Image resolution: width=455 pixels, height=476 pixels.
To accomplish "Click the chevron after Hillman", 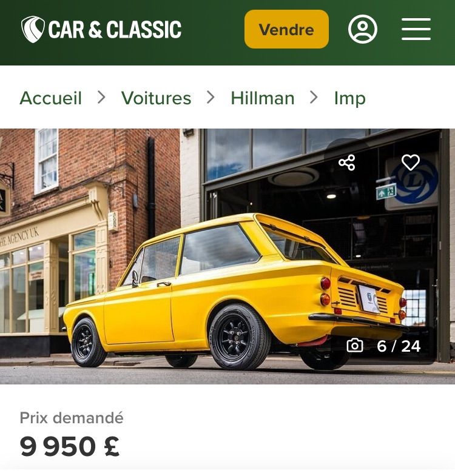I will (x=314, y=98).
